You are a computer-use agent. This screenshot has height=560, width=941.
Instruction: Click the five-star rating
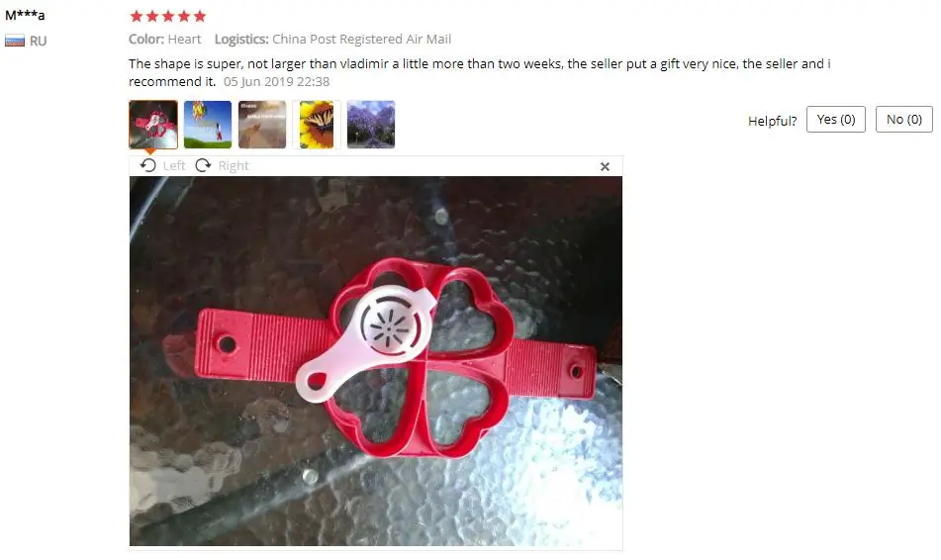[x=168, y=16]
